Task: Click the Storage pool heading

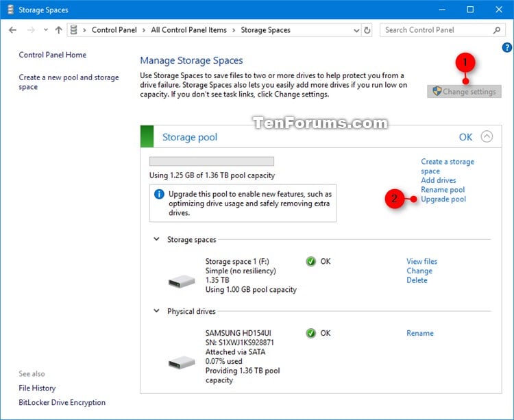Action: 190,137
